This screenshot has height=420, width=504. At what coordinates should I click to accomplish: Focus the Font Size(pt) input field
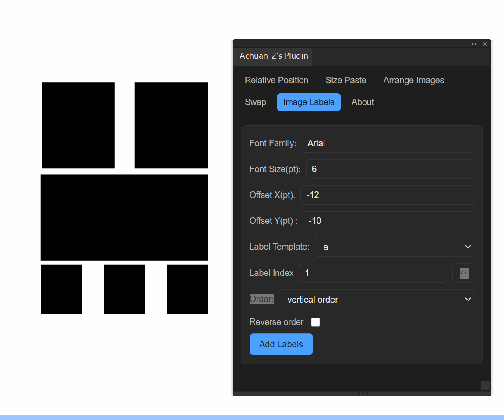[x=390, y=169]
